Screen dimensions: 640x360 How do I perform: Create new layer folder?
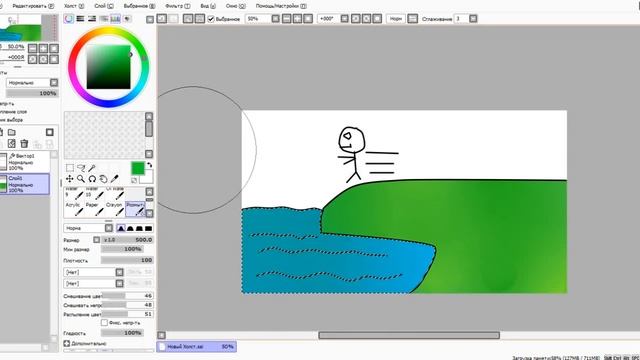[12, 132]
